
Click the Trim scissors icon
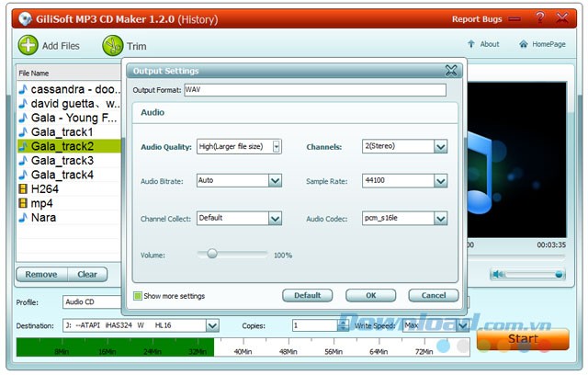[x=112, y=45]
